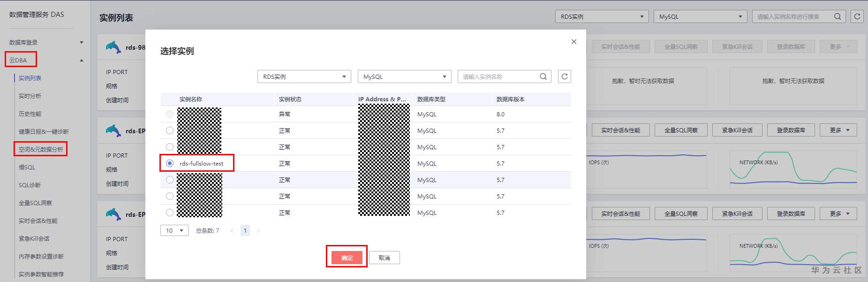Open the RDS实例 dropdown in the dialog
This screenshot has width=868, height=282.
(x=304, y=76)
